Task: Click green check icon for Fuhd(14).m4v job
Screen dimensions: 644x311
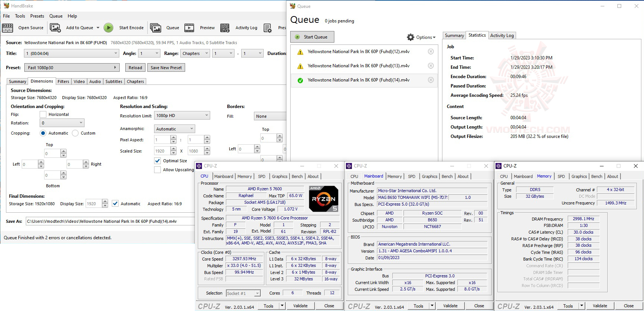Action: pos(300,80)
